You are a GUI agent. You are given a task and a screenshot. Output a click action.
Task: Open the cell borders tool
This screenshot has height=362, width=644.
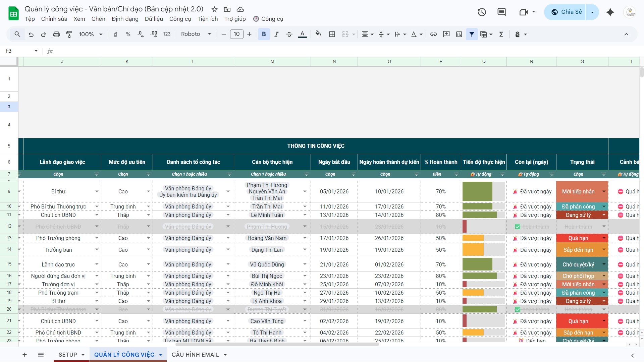[332, 34]
